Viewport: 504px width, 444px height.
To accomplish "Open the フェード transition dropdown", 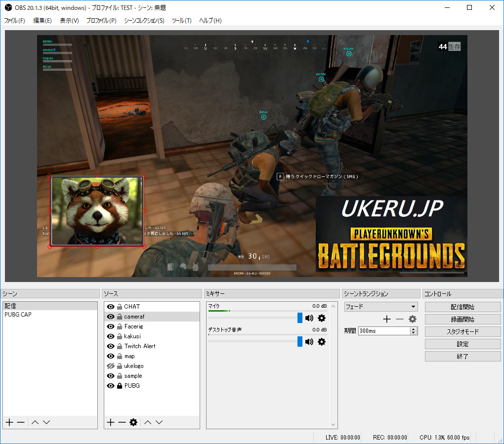I will tap(381, 307).
